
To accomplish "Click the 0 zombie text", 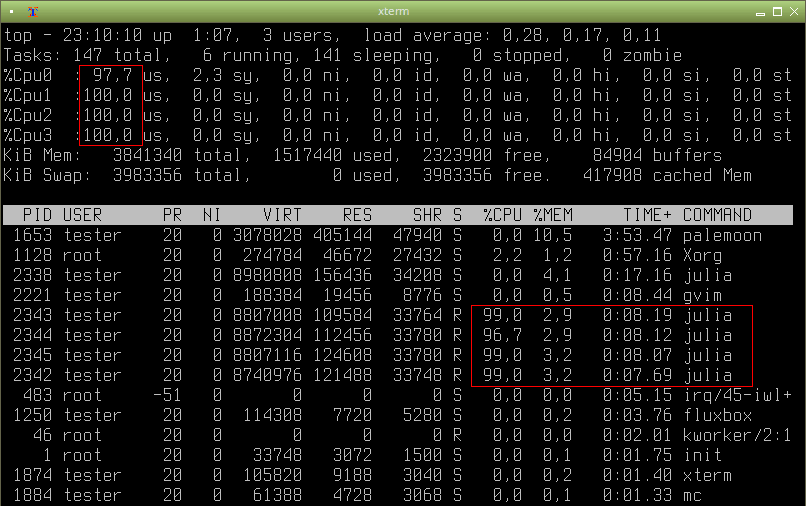I will tap(643, 55).
